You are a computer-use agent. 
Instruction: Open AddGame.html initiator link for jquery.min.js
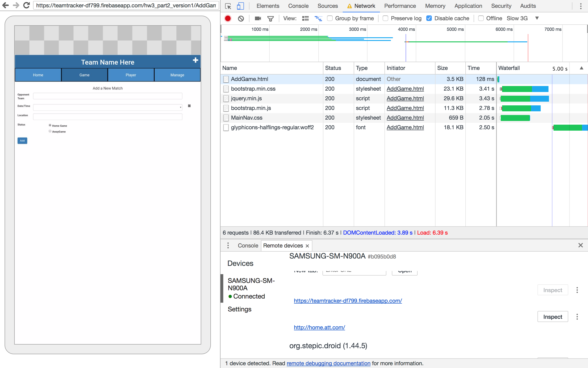(x=405, y=99)
